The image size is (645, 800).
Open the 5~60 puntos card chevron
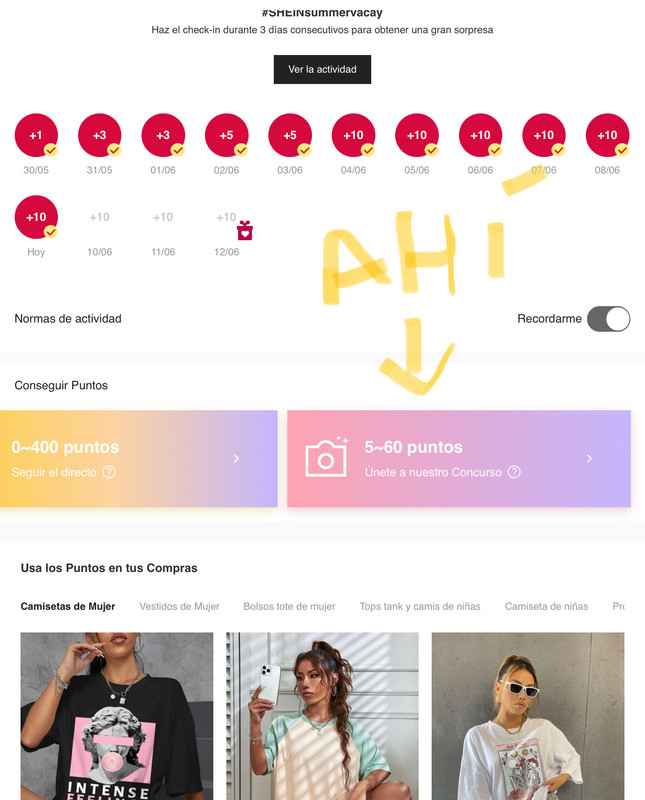(589, 459)
